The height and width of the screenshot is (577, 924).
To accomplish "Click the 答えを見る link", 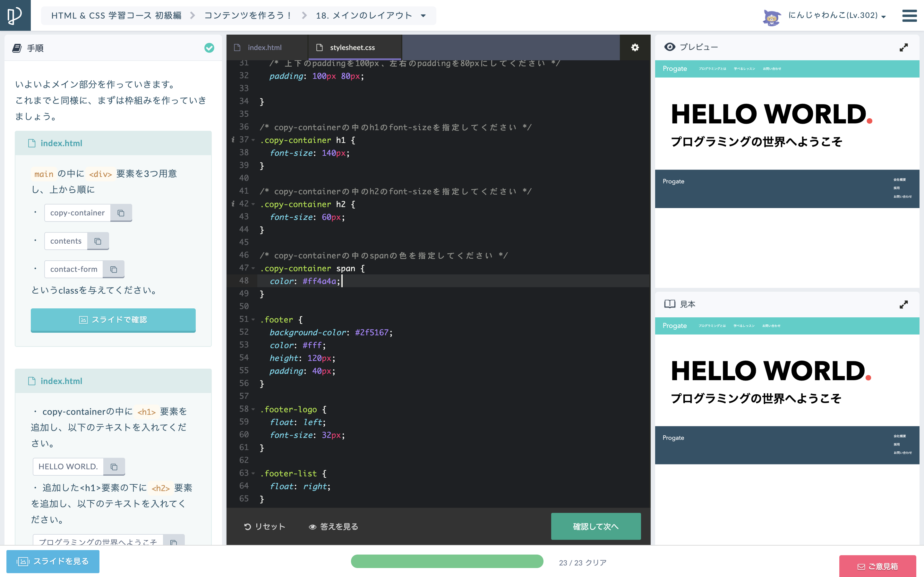I will click(333, 527).
